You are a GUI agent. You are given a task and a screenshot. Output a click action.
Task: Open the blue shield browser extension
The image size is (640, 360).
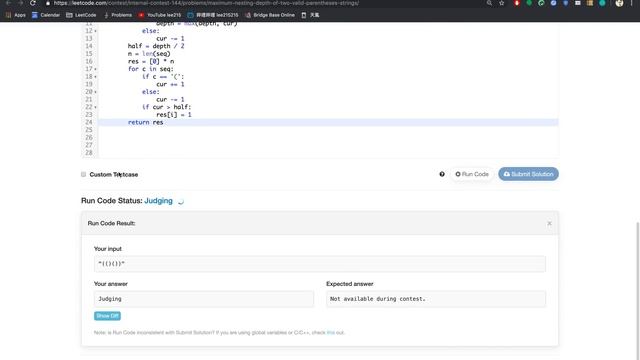(x=566, y=3)
